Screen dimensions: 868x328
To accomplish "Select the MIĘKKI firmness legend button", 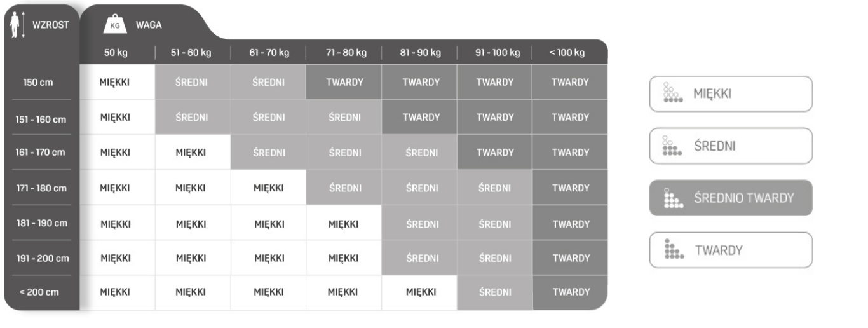I will coord(731,94).
